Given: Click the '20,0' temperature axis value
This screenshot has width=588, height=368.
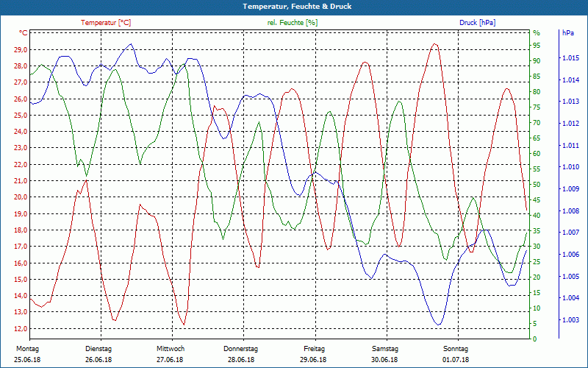Looking at the screenshot, I should (21, 197).
